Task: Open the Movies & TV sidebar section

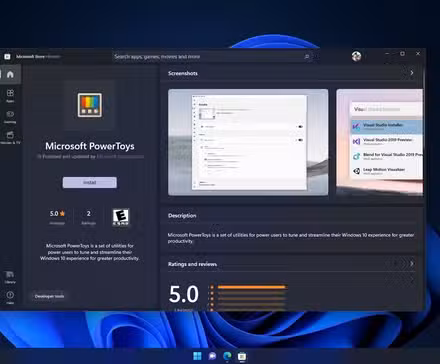Action: pyautogui.click(x=10, y=137)
